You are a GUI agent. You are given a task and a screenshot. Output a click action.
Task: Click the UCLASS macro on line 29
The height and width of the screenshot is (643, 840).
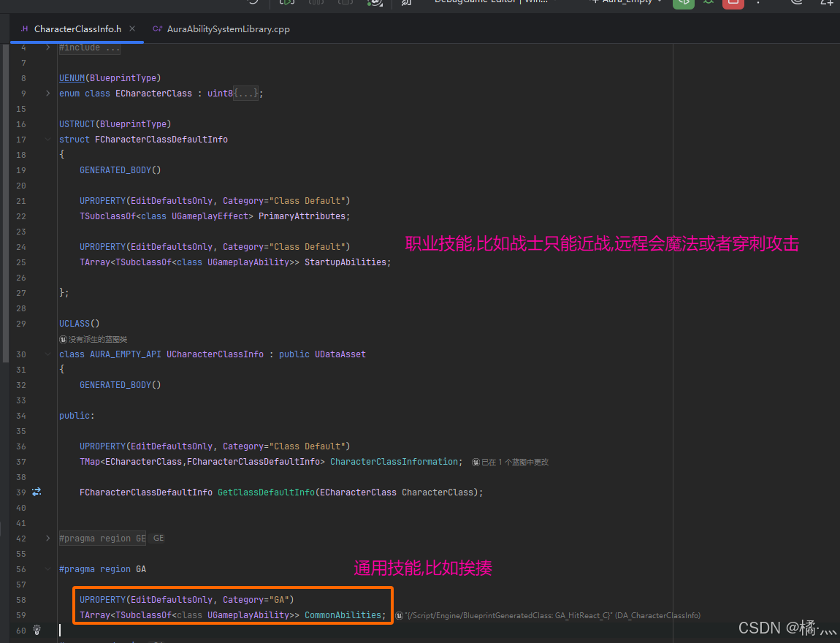click(75, 324)
